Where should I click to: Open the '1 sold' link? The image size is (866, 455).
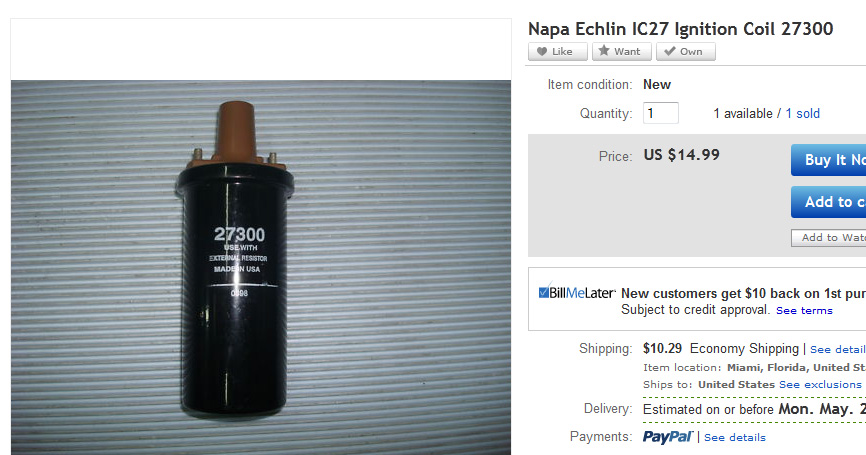click(802, 113)
